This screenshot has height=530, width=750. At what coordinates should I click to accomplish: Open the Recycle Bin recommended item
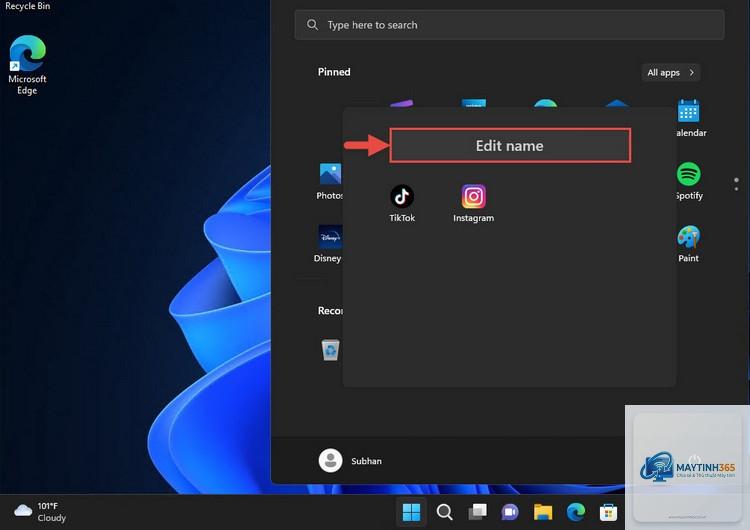pyautogui.click(x=330, y=350)
